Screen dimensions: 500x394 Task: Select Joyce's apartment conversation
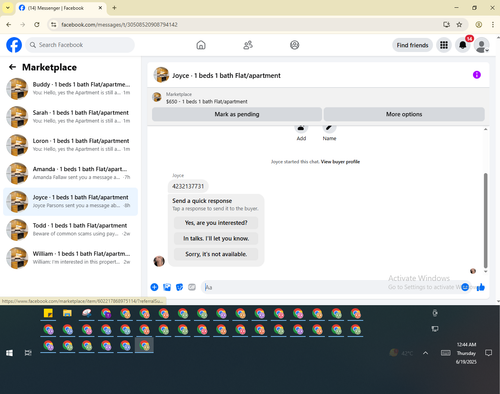(70, 202)
